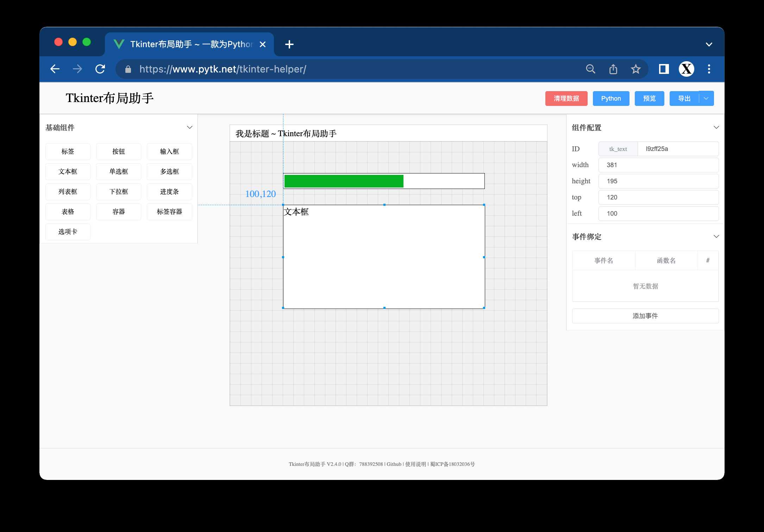
Task: Click the tk_text ID prefix label
Action: 618,149
